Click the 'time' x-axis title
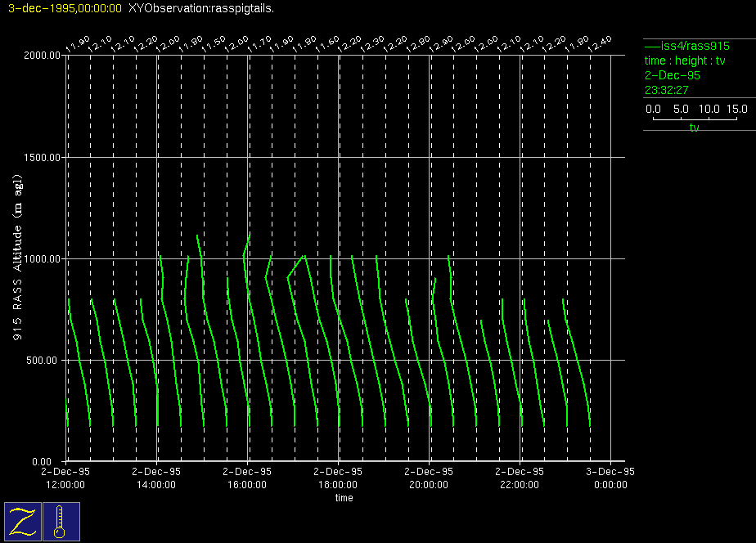Screen dimensions: 756x543 click(x=344, y=498)
